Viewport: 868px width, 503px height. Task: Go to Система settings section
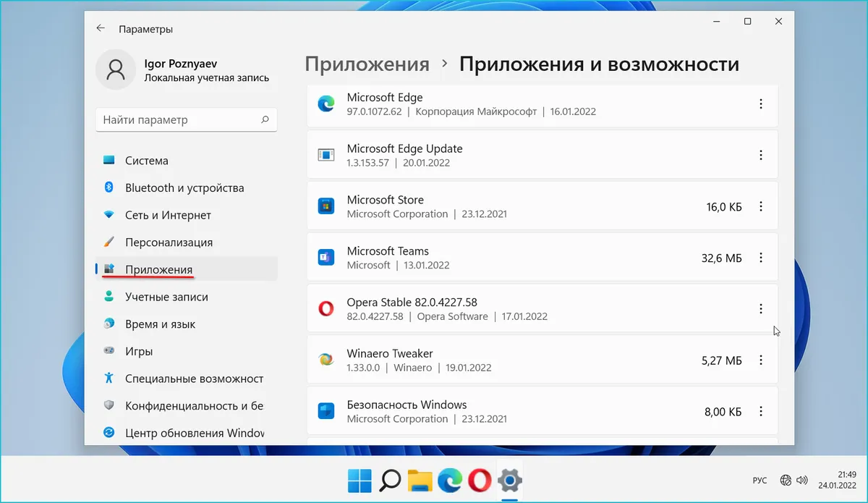pos(187,161)
